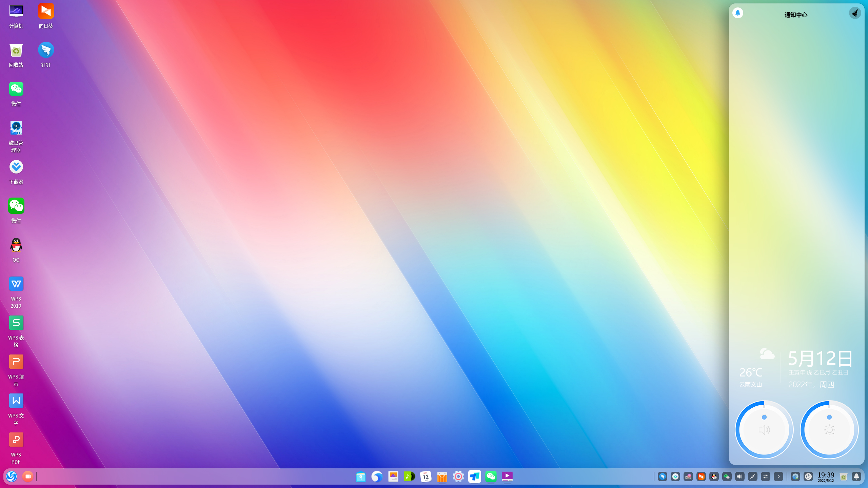The height and width of the screenshot is (488, 868).
Task: Show the multitasking view from the taskbar
Action: pyautogui.click(x=28, y=476)
